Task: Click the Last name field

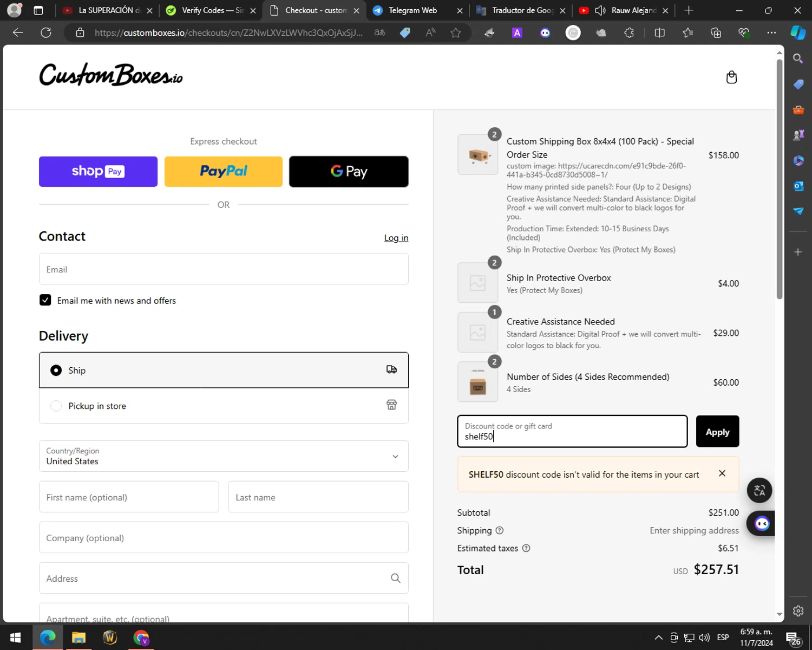Action: (318, 497)
